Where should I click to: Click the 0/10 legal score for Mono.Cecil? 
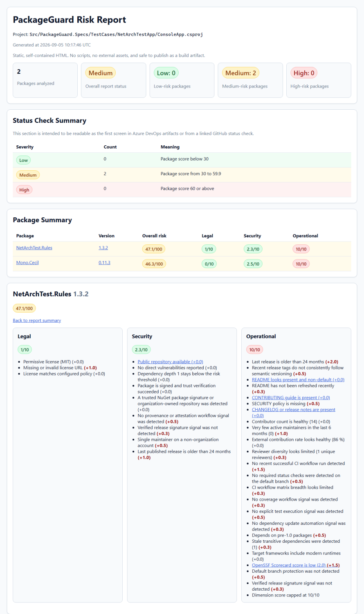[209, 264]
